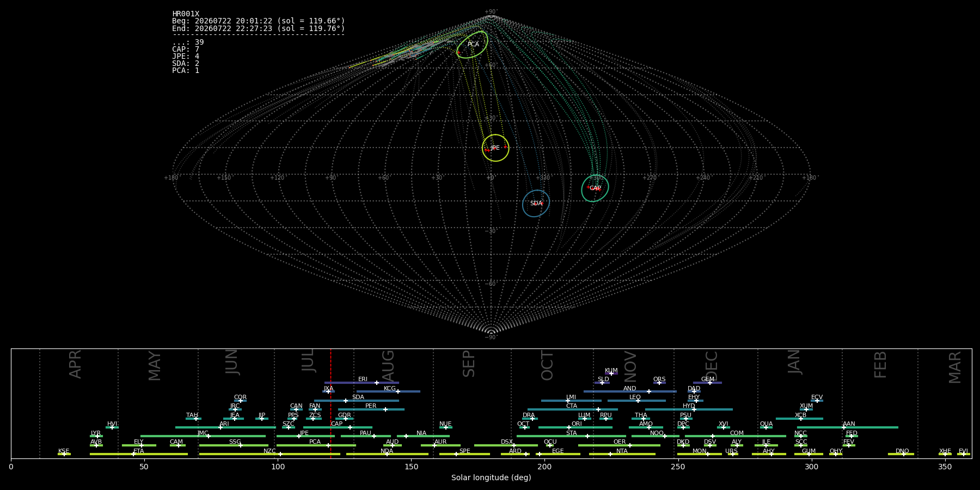Click the LYR shower marker

coord(98,436)
